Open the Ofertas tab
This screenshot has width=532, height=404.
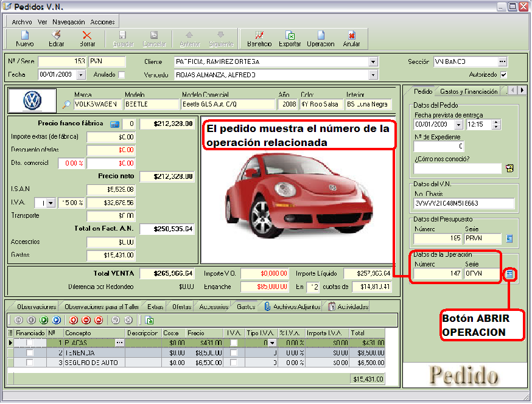click(x=181, y=307)
